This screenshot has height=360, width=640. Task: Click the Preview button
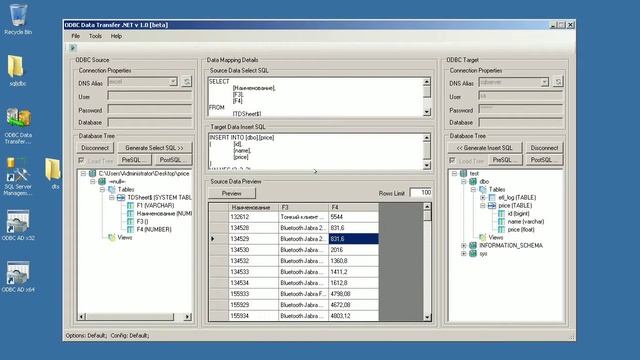(232, 193)
